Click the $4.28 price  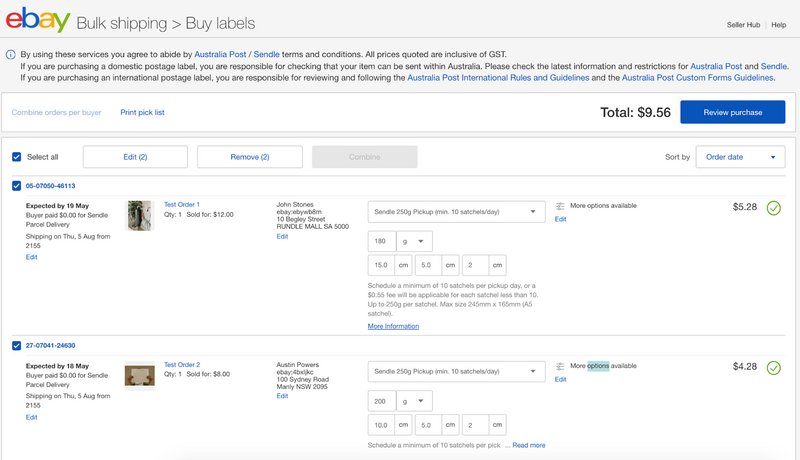click(744, 366)
